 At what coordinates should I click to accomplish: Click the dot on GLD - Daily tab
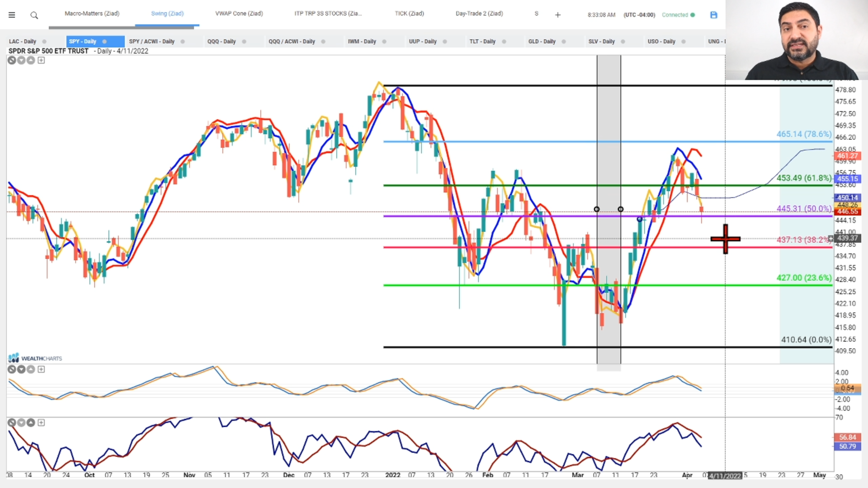point(564,42)
